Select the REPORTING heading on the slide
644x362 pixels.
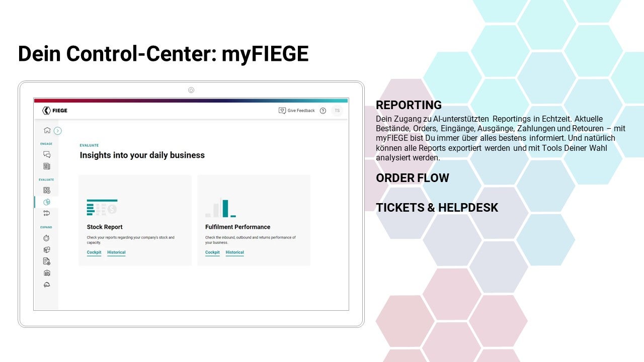(x=409, y=105)
